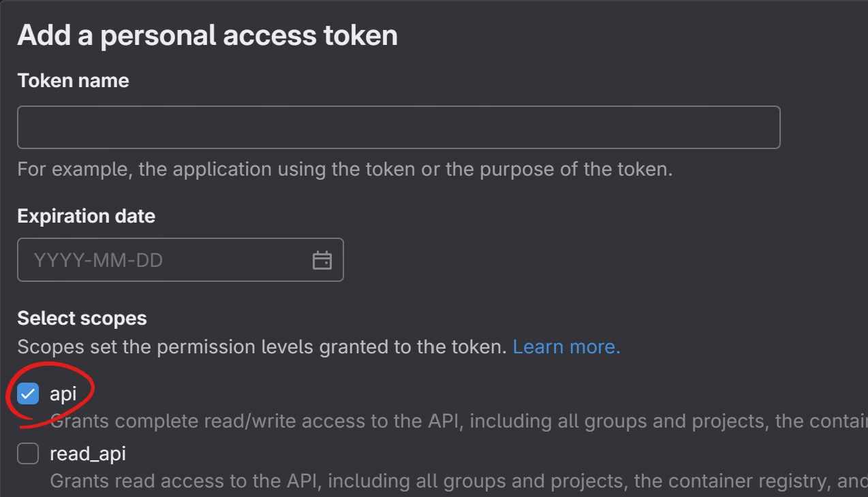The image size is (868, 497).
Task: Click the "read_api" scope label text
Action: [x=88, y=453]
